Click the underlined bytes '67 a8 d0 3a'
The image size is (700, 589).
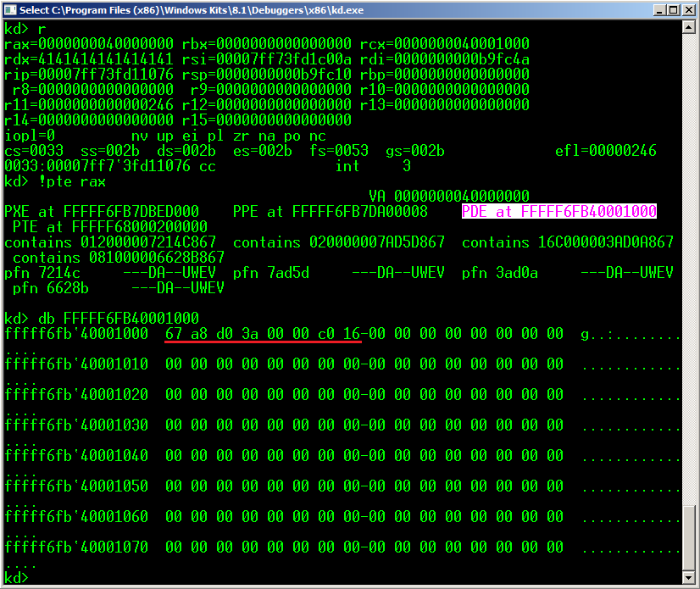212,333
